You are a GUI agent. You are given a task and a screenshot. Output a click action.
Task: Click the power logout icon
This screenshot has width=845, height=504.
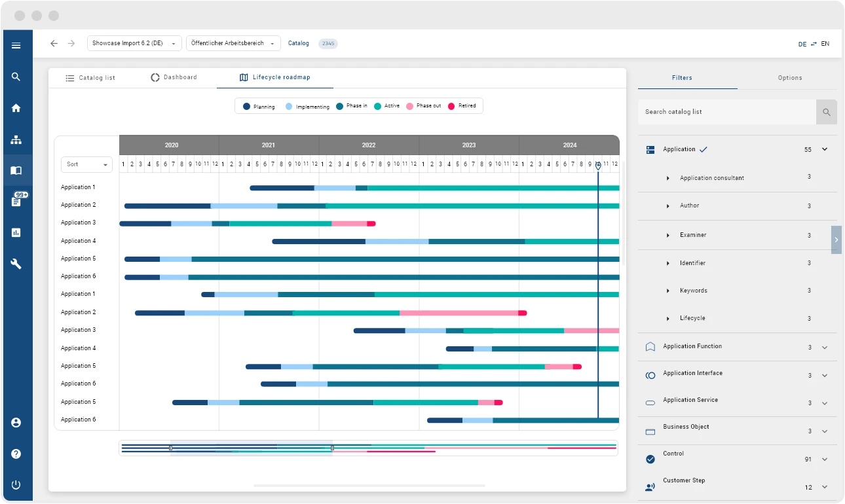(x=16, y=485)
